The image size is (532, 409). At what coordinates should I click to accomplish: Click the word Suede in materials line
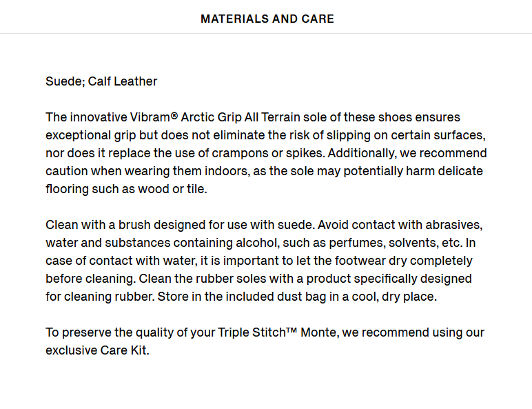pyautogui.click(x=65, y=81)
